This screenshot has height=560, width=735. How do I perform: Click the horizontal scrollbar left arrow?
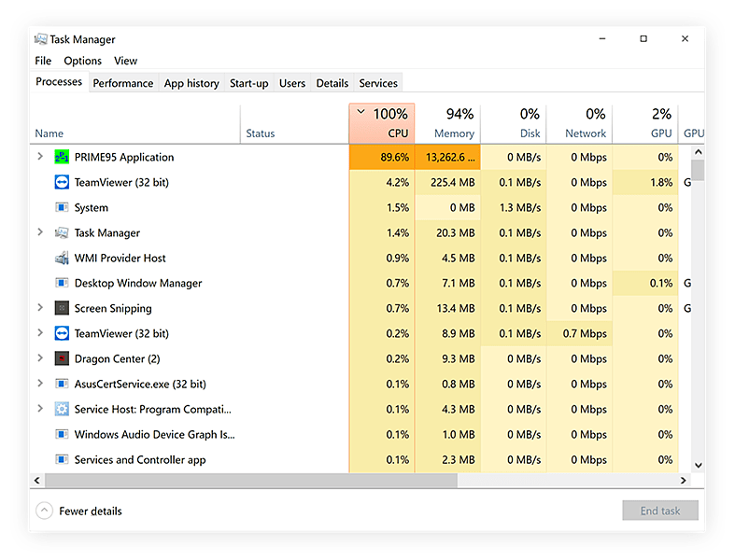[x=37, y=481]
